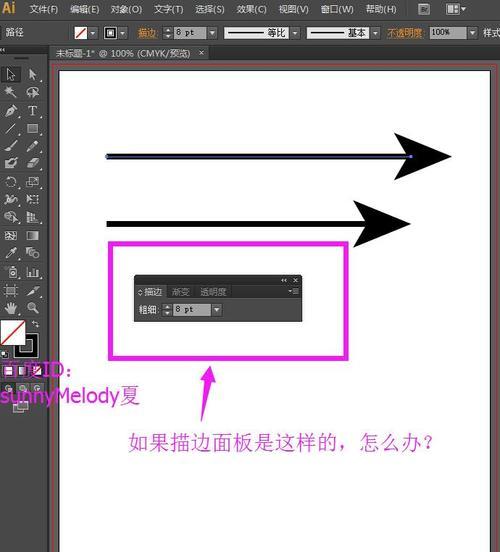Viewport: 500px width, 552px height.
Task: Select the Blob Brush tool
Action: click(x=11, y=163)
